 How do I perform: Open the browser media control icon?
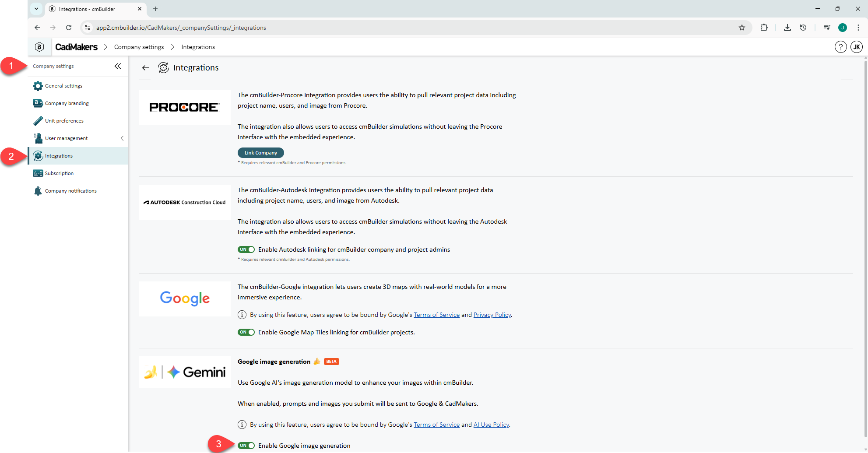click(827, 28)
